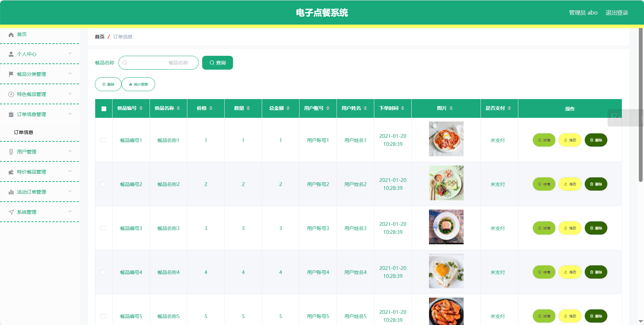Check the row checkbox for 餐品编号5
The image size is (644, 325).
[103, 316]
